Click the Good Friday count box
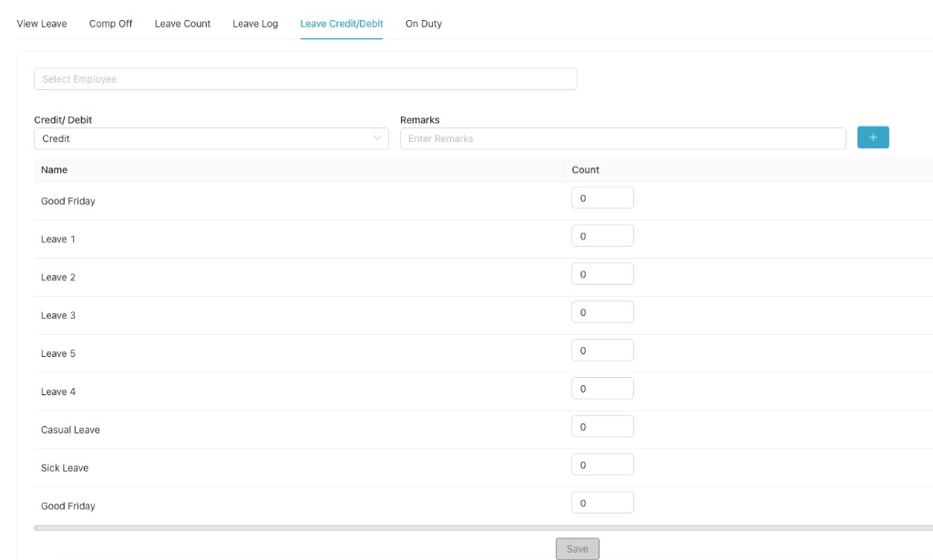 [x=602, y=197]
